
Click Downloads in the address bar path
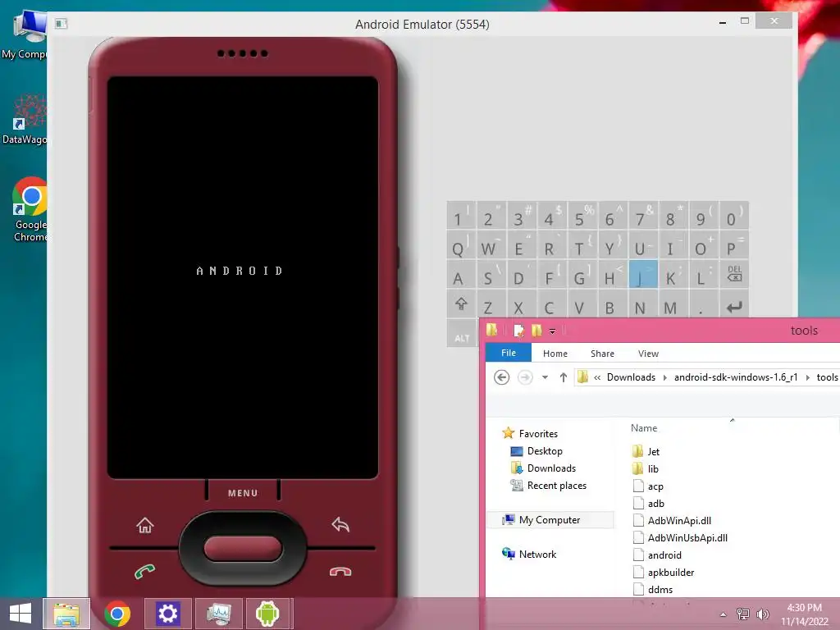pos(631,377)
